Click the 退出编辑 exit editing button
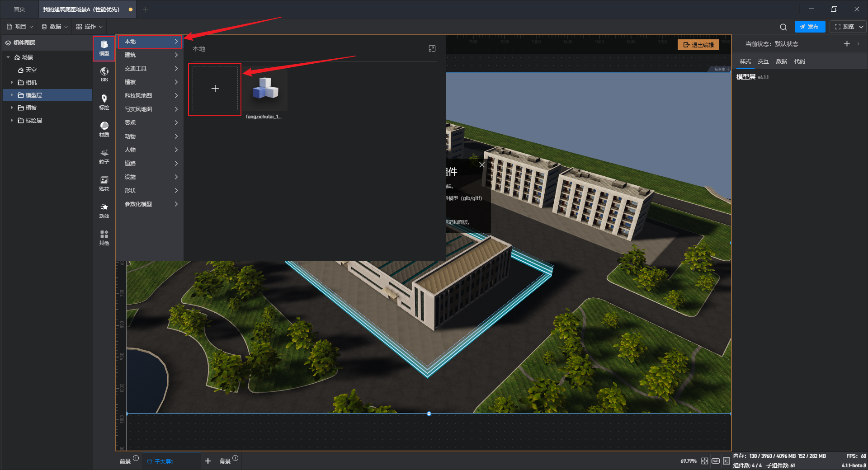This screenshot has height=470, width=868. [x=698, y=45]
